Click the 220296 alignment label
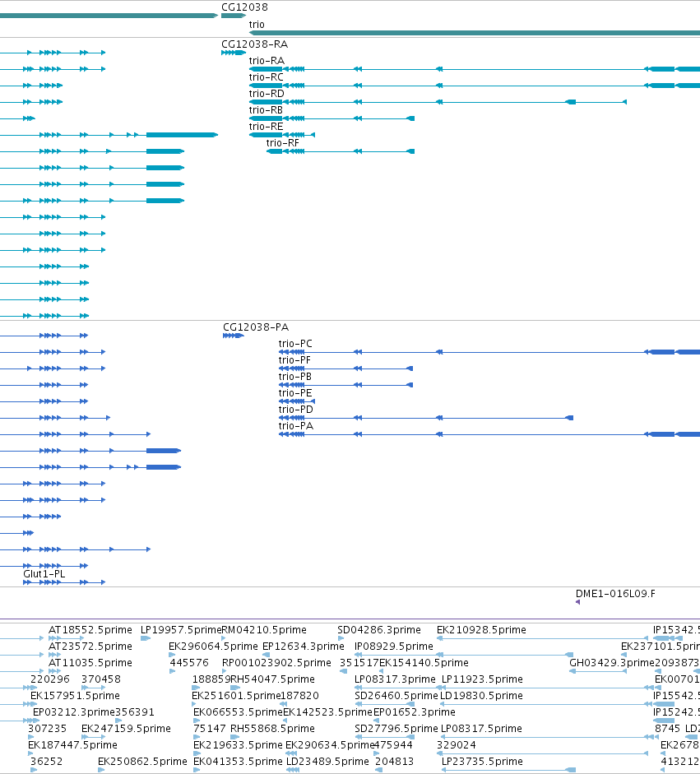700x774 pixels. (50, 679)
